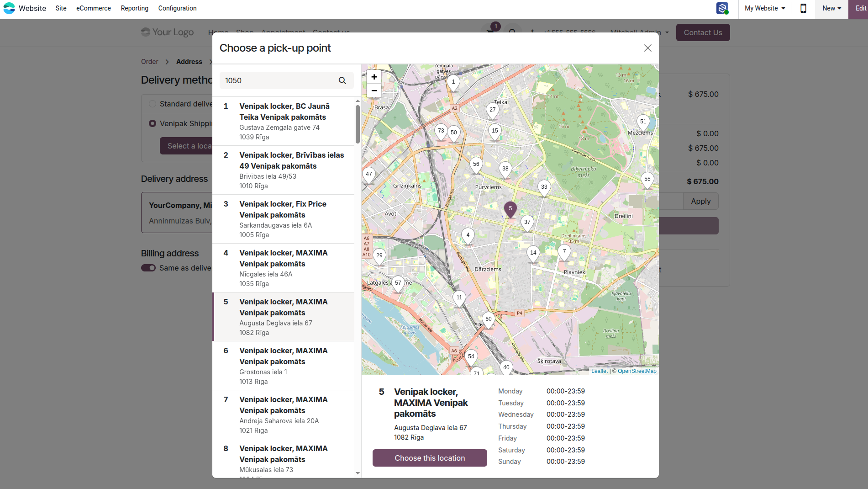Zoom out on the map

pos(374,90)
